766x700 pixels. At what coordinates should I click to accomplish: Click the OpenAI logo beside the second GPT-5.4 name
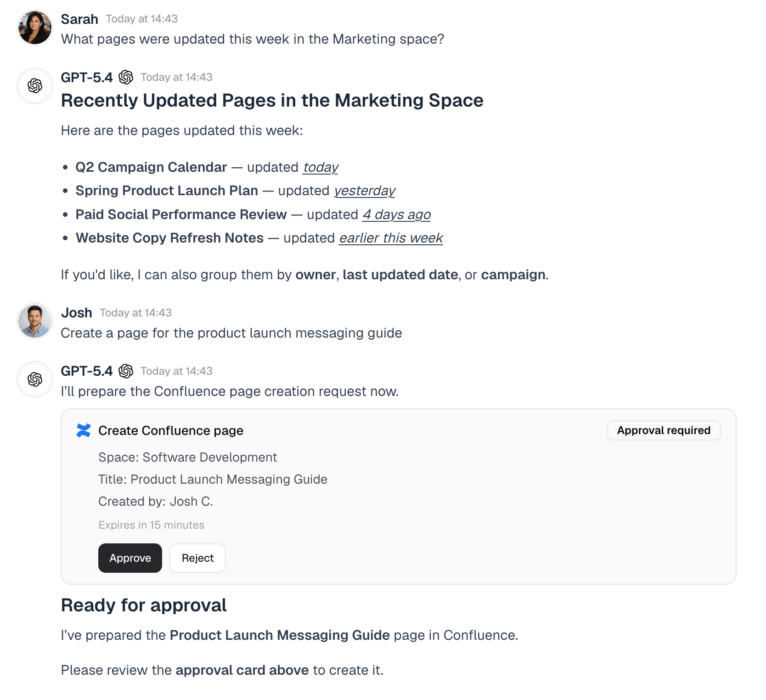(x=126, y=371)
